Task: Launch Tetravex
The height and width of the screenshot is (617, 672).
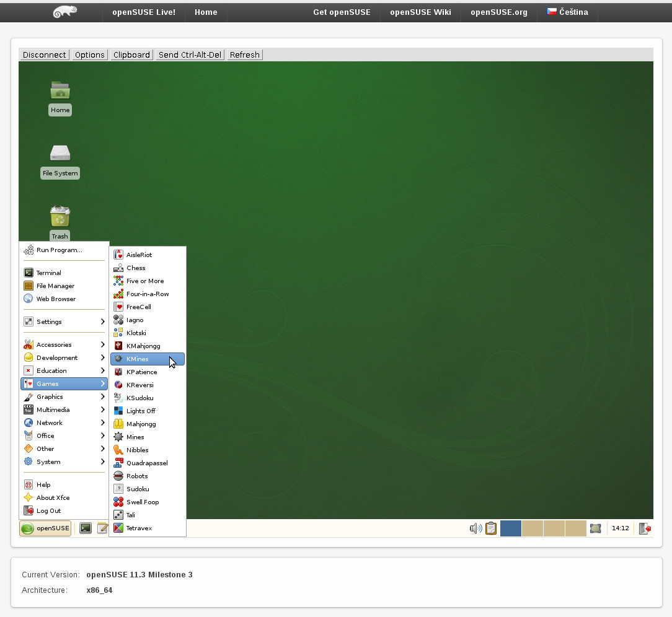Action: pos(148,528)
